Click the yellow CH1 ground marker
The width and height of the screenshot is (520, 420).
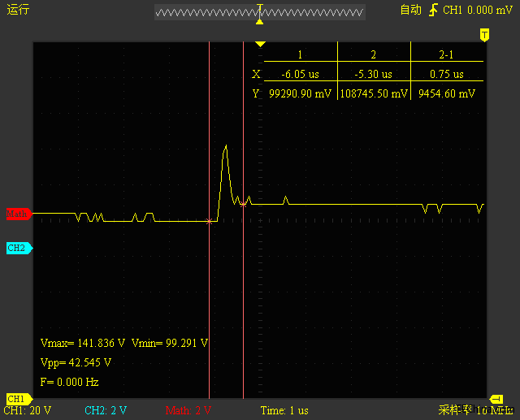tap(19, 399)
